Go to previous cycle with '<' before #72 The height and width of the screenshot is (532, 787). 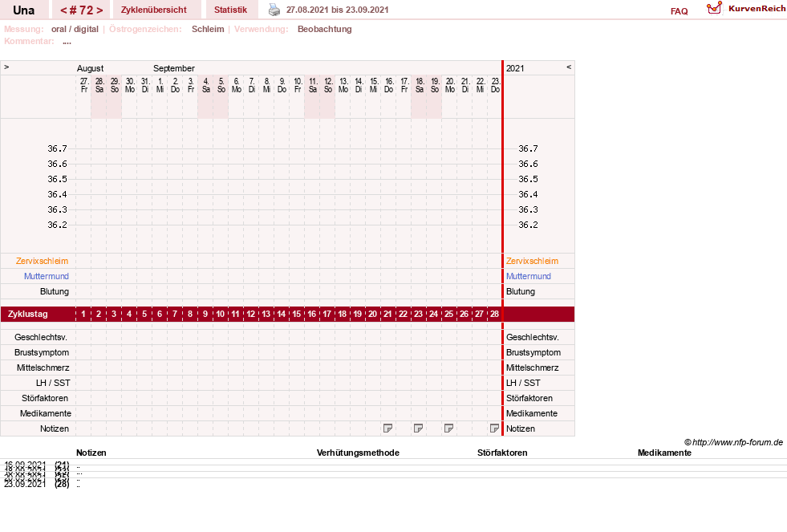[x=63, y=10]
